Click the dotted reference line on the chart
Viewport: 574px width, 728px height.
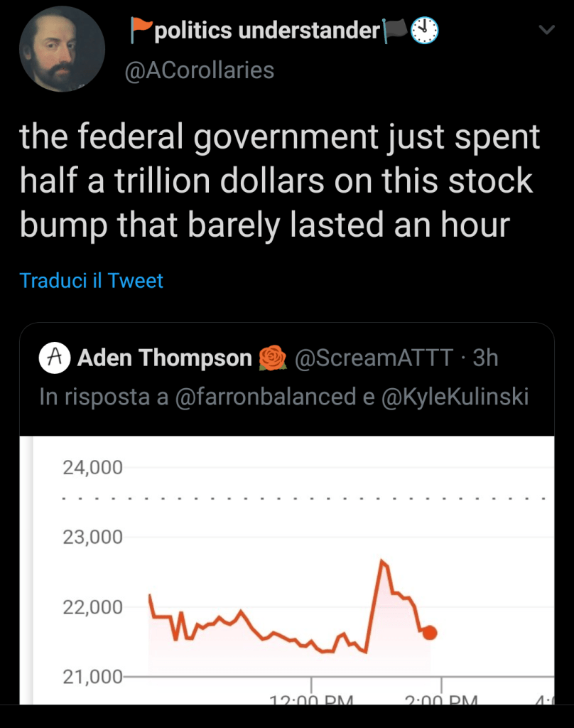[305, 498]
